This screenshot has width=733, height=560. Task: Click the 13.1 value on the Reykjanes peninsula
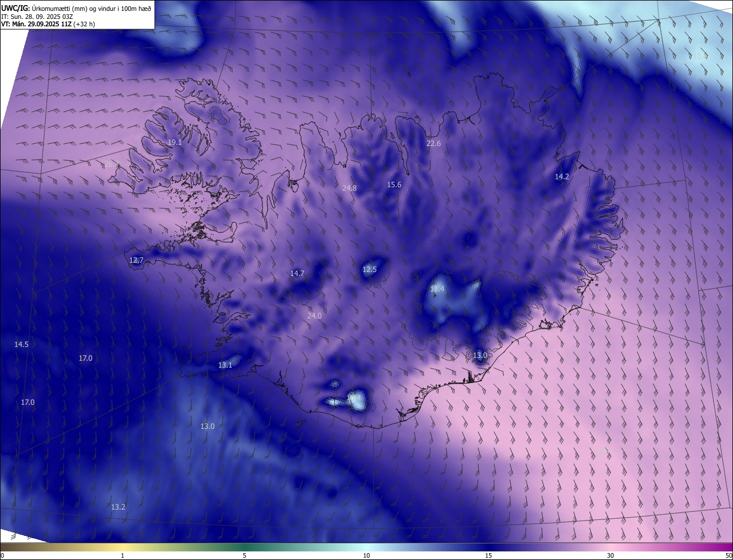tap(225, 365)
